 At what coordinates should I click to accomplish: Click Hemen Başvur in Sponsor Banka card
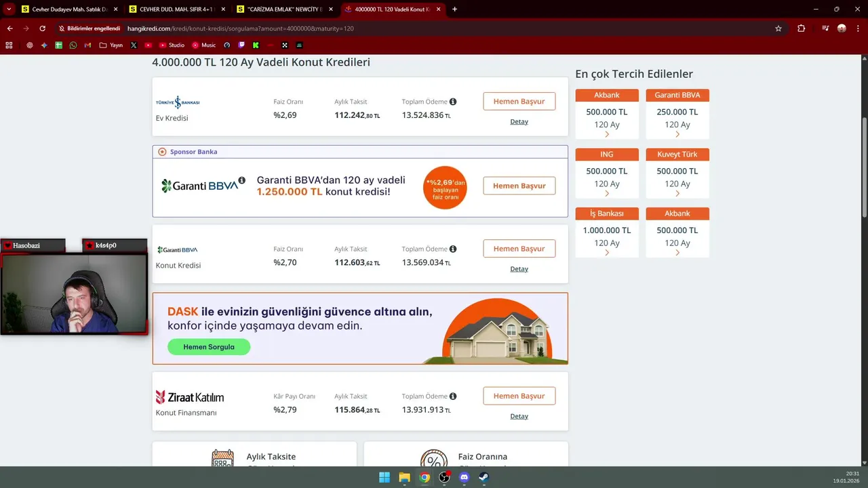pyautogui.click(x=519, y=186)
